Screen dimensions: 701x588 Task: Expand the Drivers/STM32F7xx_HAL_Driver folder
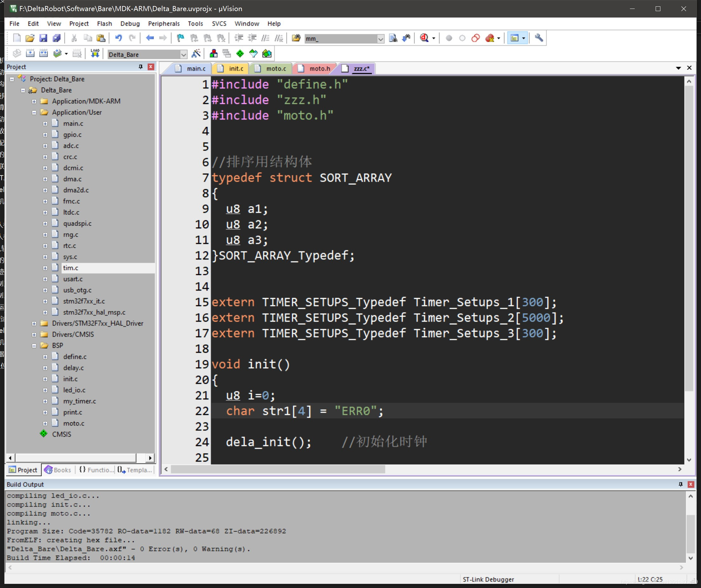pyautogui.click(x=34, y=324)
